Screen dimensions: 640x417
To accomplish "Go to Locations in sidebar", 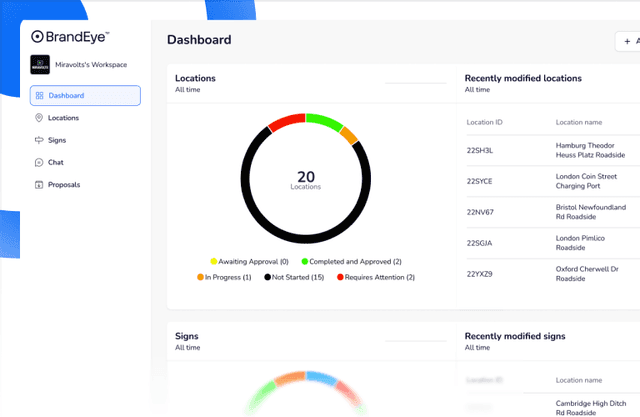I will 63,118.
